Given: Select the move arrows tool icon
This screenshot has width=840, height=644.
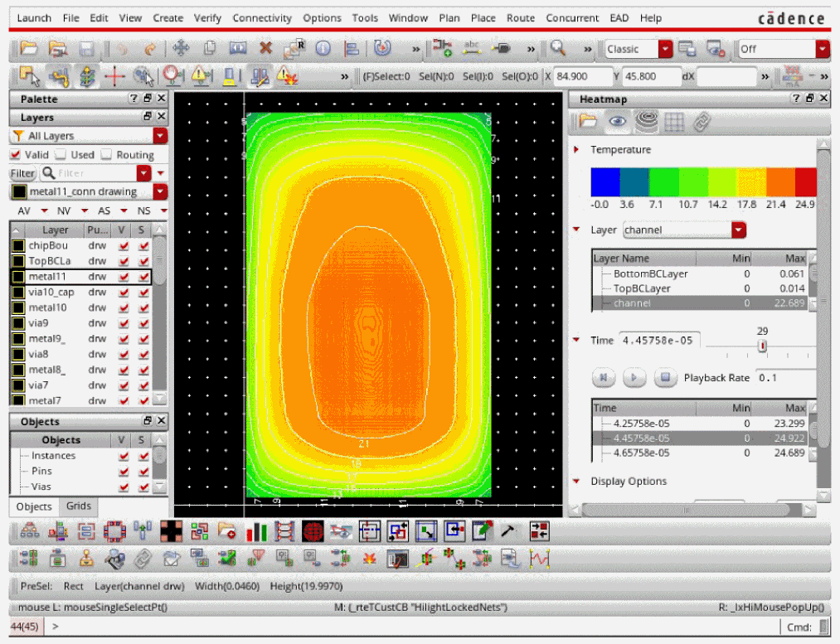Looking at the screenshot, I should pyautogui.click(x=181, y=49).
